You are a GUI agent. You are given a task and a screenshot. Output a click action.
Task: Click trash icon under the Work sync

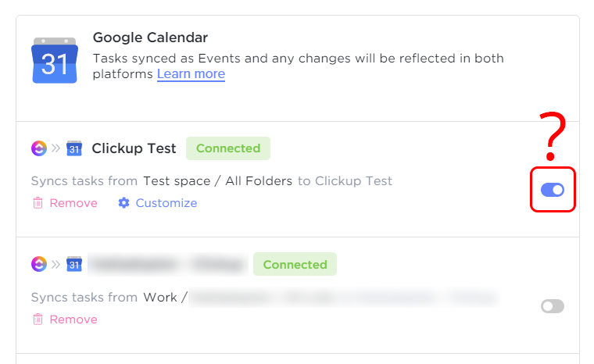tap(38, 319)
